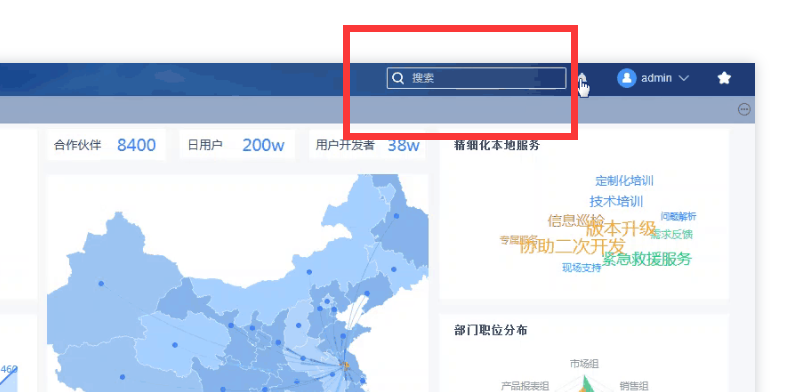Select 协助二次开发 in the word cloud
Screen dimensions: 812x392
(x=572, y=246)
